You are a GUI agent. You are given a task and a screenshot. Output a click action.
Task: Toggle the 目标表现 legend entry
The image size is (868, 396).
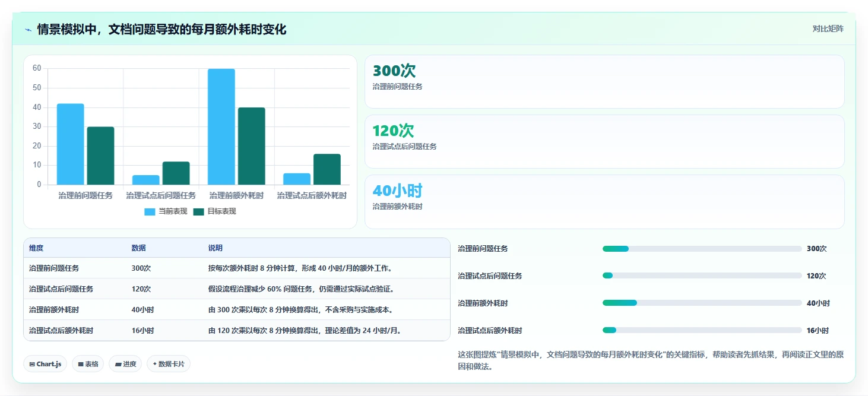pos(214,211)
